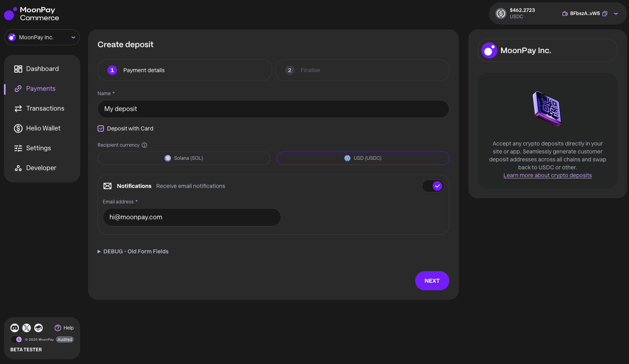Show Recipient currency info tooltip icon
This screenshot has height=364, width=629.
coord(144,145)
